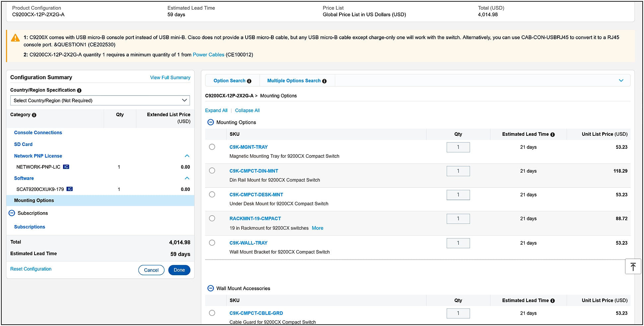Click the info icon next to Option Search
The image size is (644, 326).
(x=249, y=81)
